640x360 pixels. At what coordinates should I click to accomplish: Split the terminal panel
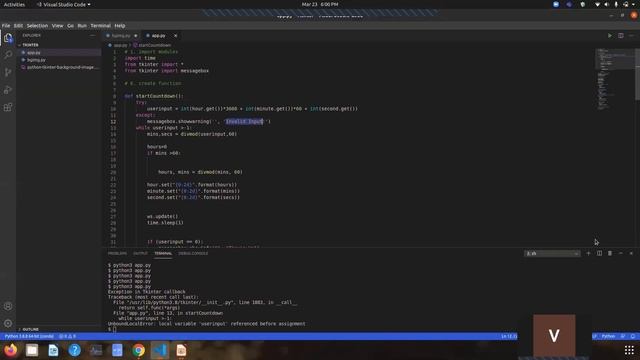point(599,253)
